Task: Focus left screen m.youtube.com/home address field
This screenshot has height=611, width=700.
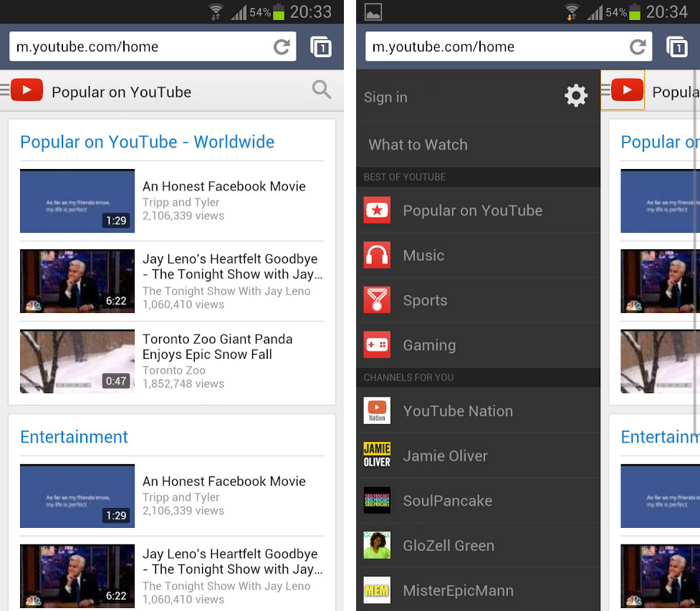Action: point(153,47)
